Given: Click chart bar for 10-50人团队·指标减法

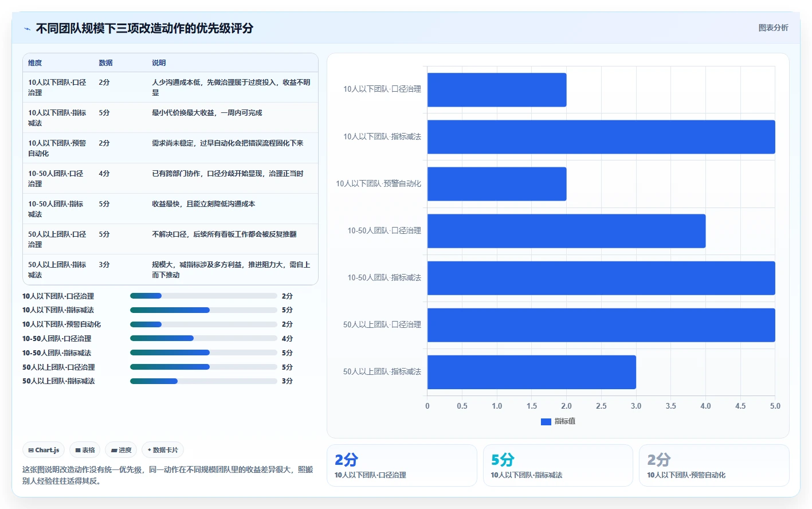Looking at the screenshot, I should pyautogui.click(x=601, y=278).
